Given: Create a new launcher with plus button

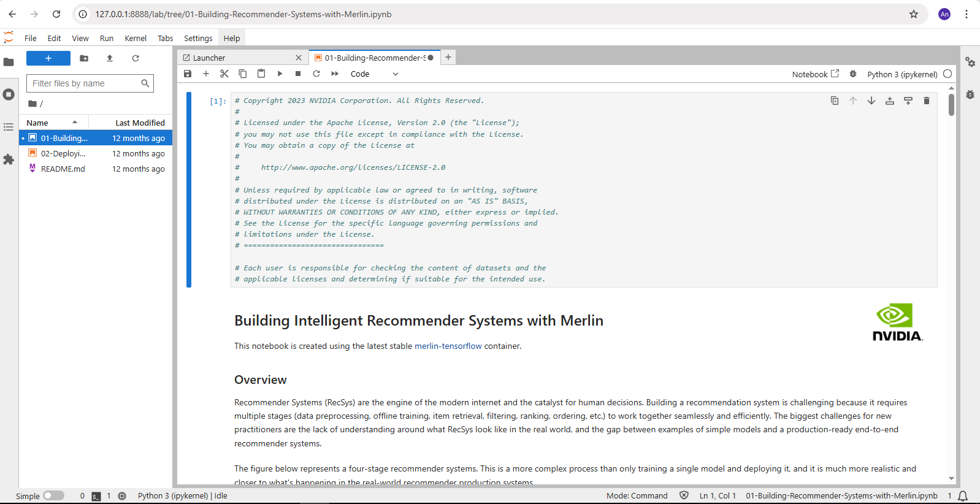Looking at the screenshot, I should point(48,58).
